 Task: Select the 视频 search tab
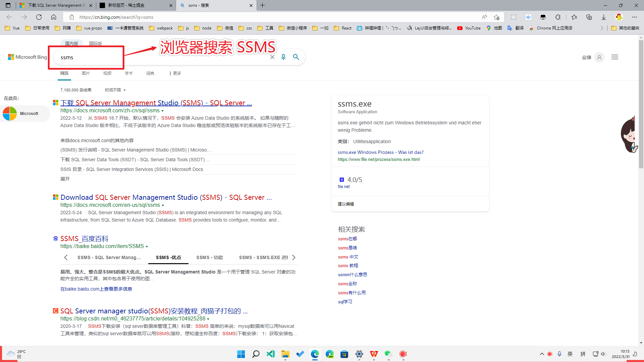[x=107, y=73]
